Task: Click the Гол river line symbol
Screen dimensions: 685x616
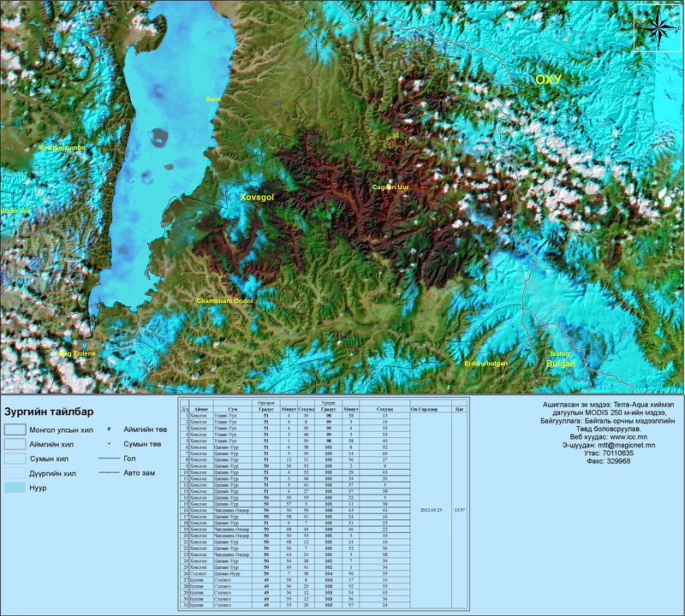Action: click(x=108, y=459)
